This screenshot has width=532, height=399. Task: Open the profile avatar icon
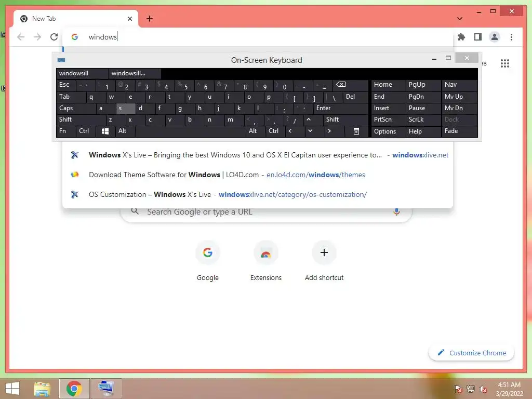(495, 37)
